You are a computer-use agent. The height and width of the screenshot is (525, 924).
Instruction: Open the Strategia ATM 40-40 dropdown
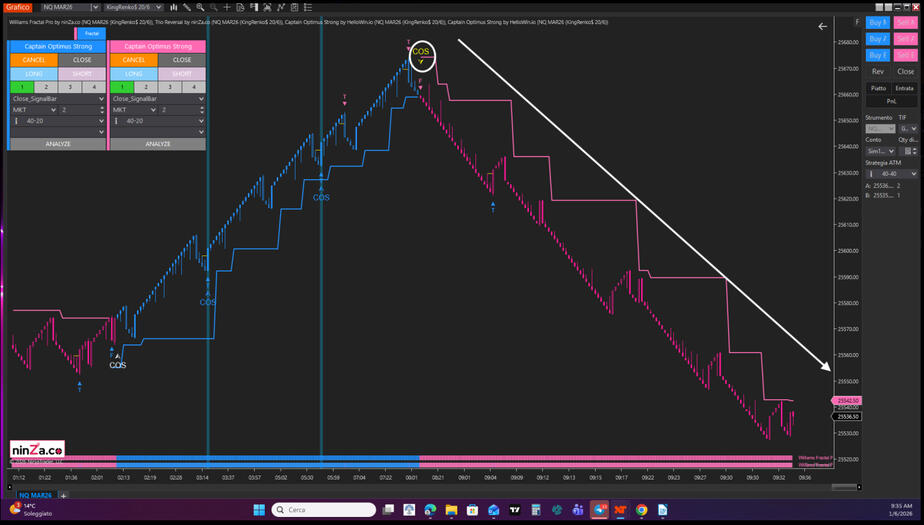[892, 174]
